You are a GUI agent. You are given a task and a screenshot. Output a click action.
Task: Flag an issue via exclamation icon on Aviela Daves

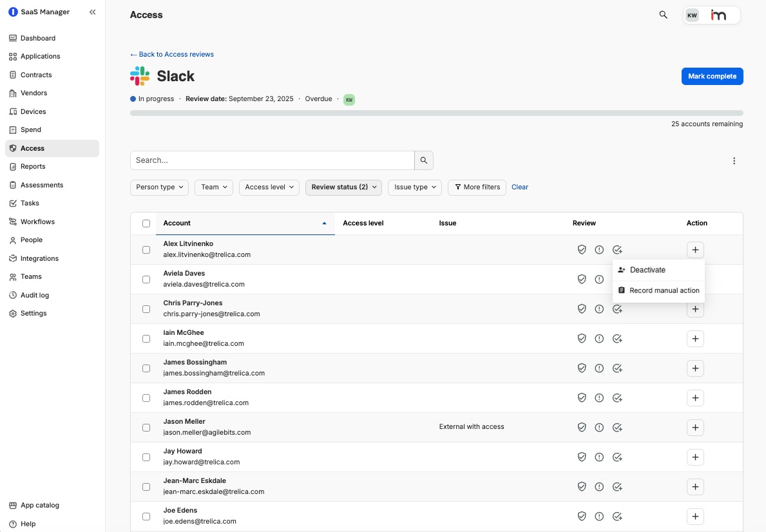point(598,279)
